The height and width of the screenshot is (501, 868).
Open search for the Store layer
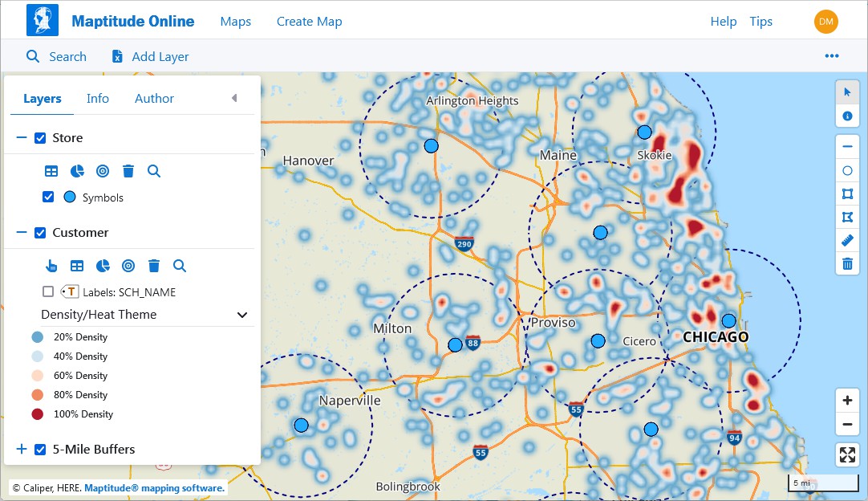tap(153, 170)
